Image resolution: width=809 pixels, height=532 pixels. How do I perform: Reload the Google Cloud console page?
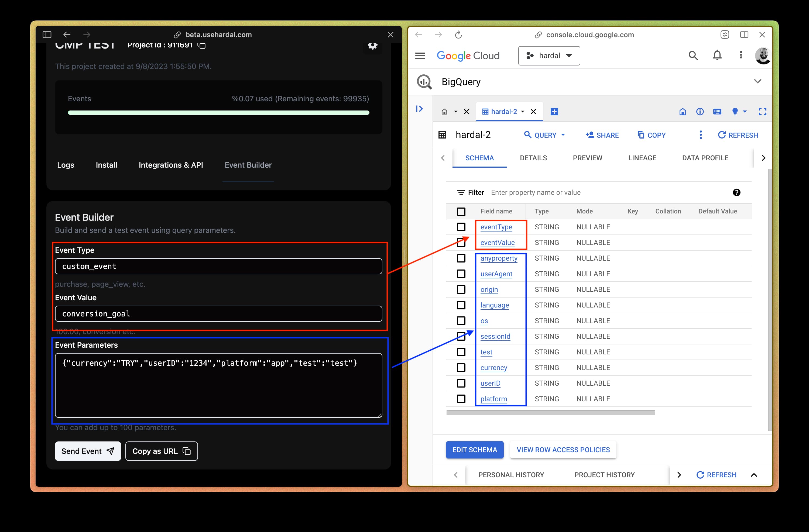tap(458, 35)
